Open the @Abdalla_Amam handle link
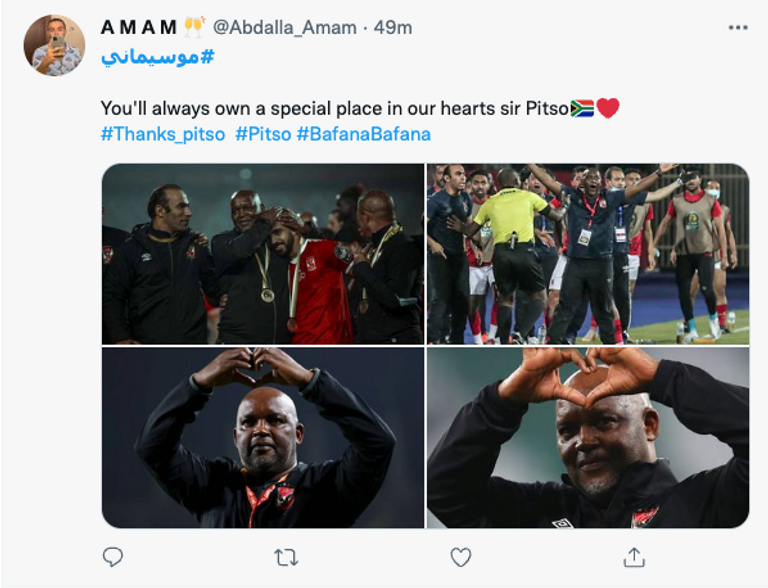The height and width of the screenshot is (588, 768). pos(285,27)
